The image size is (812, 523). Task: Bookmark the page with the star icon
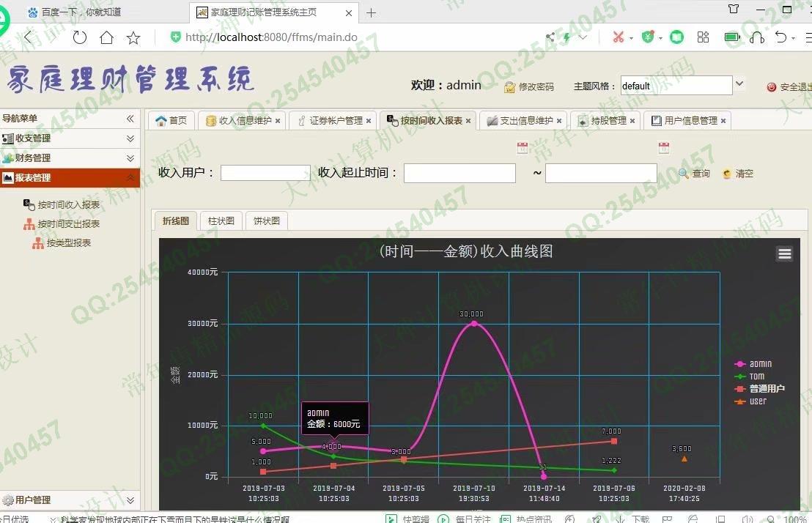133,38
